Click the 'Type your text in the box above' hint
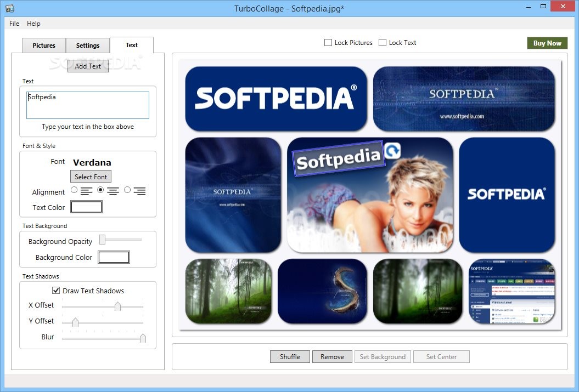This screenshot has height=392, width=579. click(88, 127)
